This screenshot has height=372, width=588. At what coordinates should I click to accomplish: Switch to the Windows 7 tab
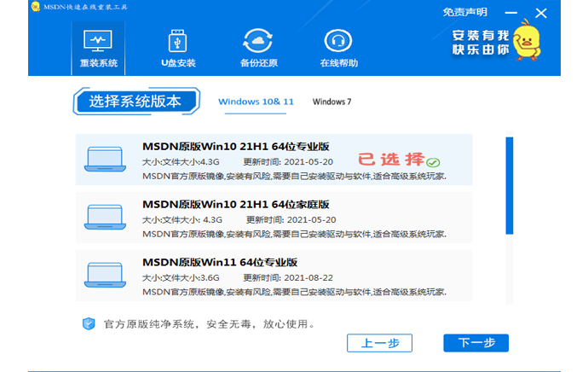(x=331, y=102)
